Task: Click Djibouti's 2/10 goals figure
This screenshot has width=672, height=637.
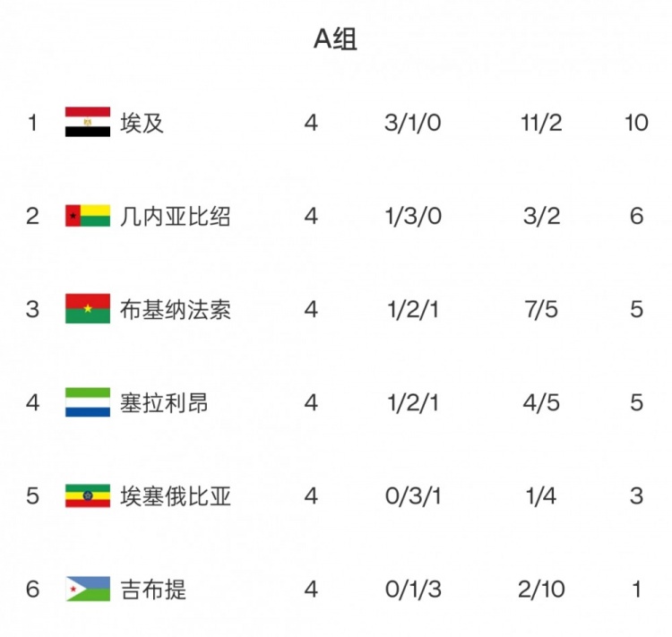Action: pos(542,589)
